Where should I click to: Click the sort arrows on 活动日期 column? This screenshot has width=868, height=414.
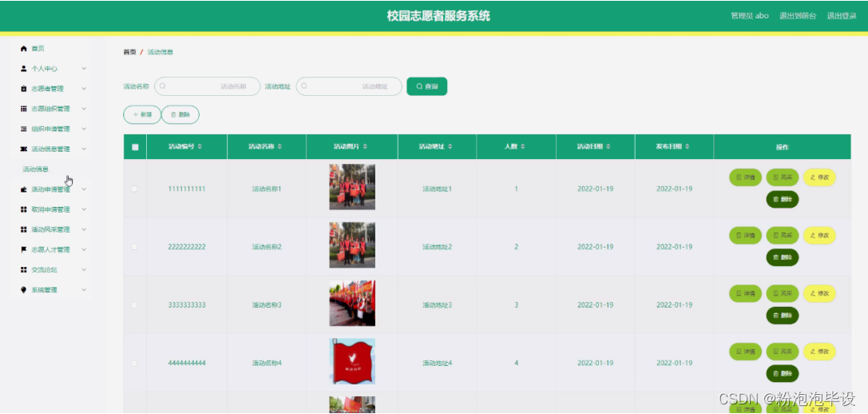(608, 147)
